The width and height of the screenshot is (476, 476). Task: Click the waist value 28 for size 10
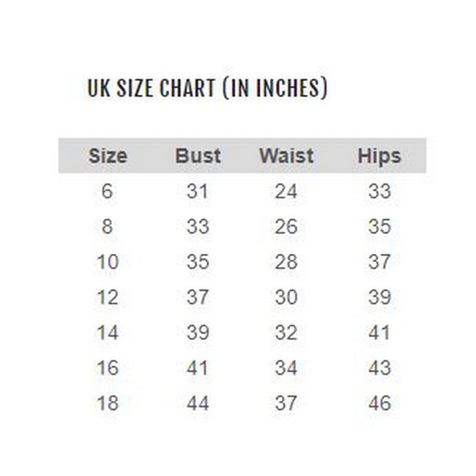click(x=286, y=262)
